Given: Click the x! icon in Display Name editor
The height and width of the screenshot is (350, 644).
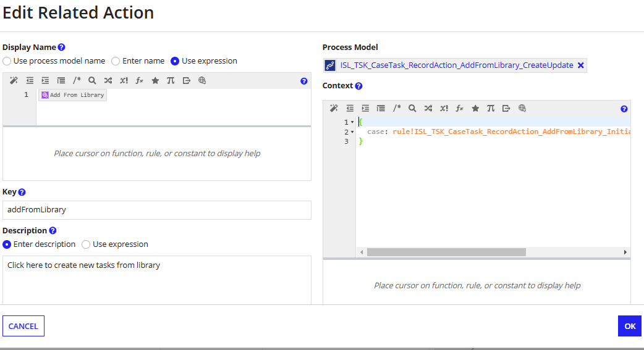Looking at the screenshot, I should [x=124, y=80].
